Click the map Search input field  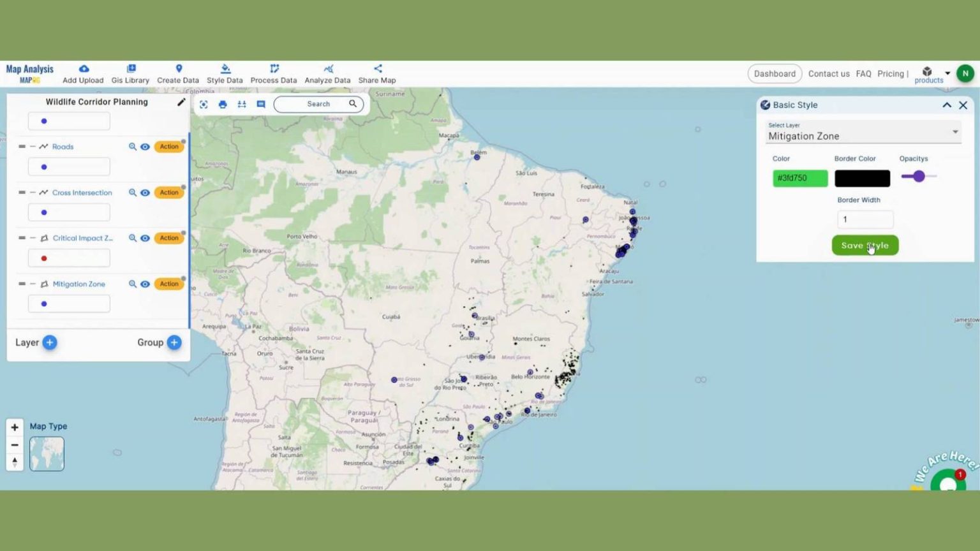pos(318,104)
